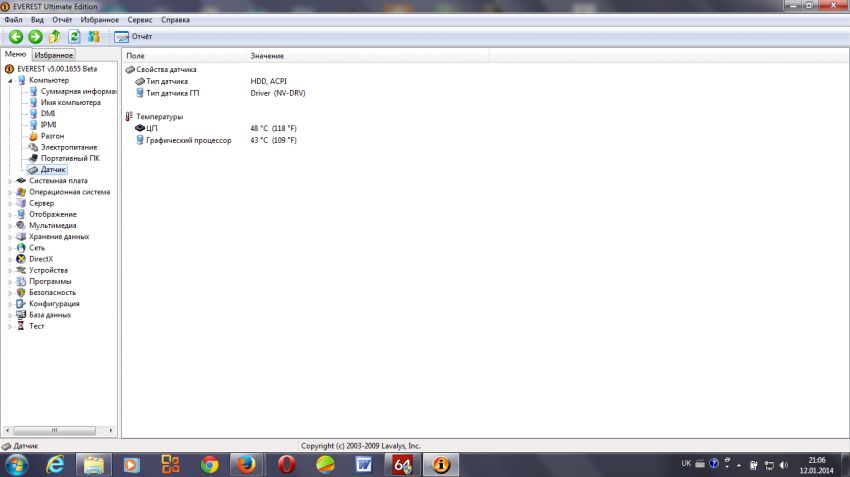Viewport: 850px width, 477px height.
Task: Open Opera from taskbar
Action: coord(286,465)
